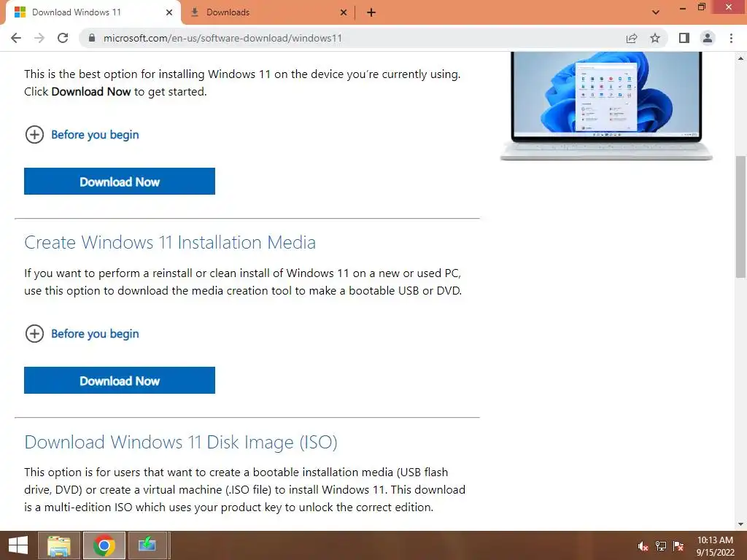Click the page vertical scrollbar thumb
747x560 pixels.
[740, 217]
